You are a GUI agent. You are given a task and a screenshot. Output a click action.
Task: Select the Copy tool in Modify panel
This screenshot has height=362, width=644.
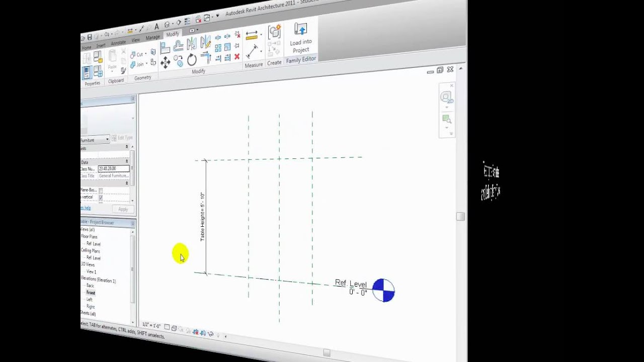[179, 61]
